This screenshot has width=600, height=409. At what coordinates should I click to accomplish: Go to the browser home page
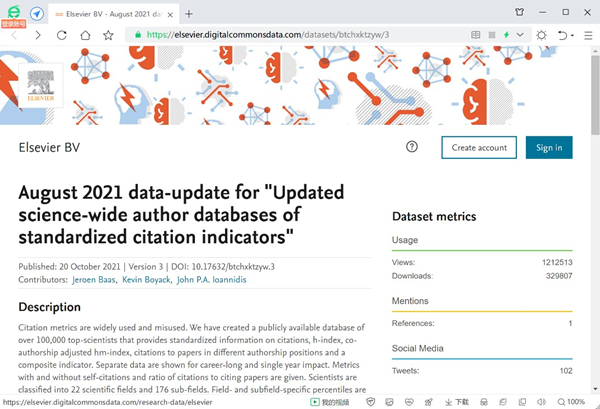(x=85, y=35)
